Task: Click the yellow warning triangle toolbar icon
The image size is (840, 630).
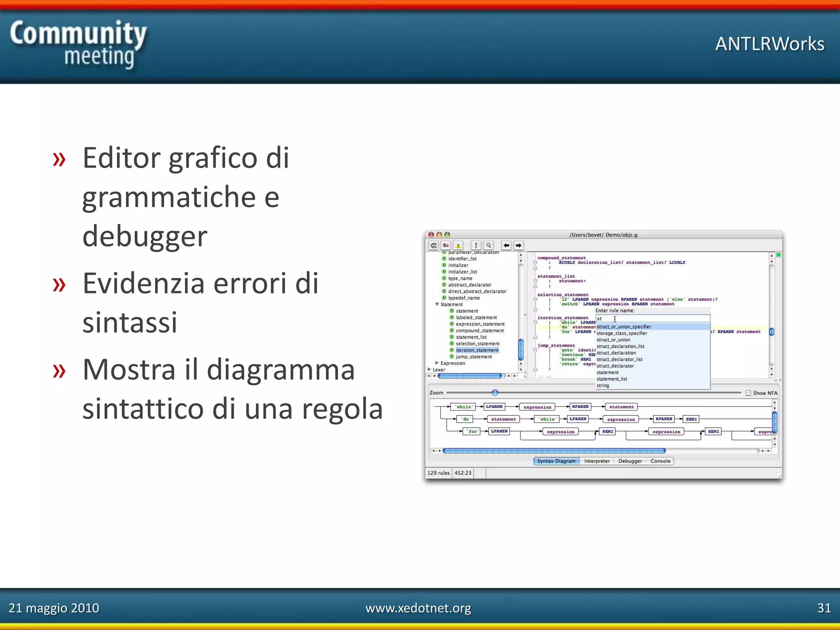Action: [x=458, y=245]
